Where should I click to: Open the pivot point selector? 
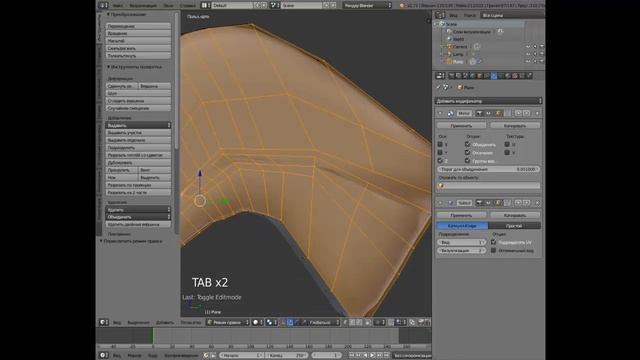click(271, 322)
